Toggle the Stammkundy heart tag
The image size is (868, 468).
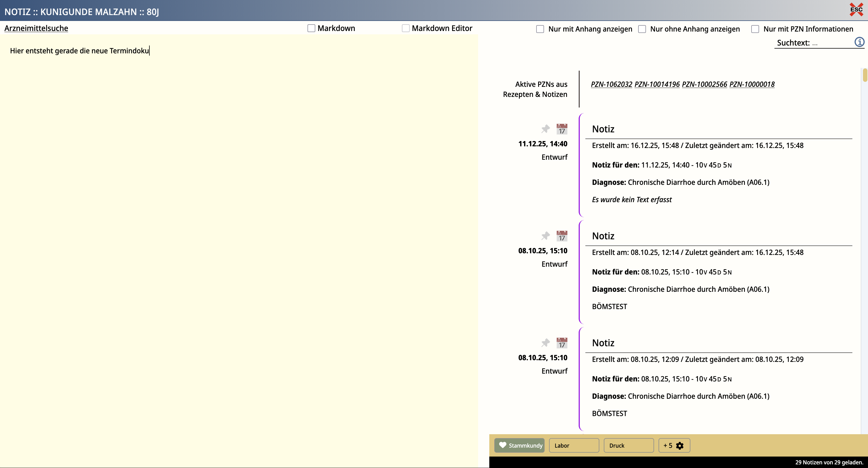point(519,445)
